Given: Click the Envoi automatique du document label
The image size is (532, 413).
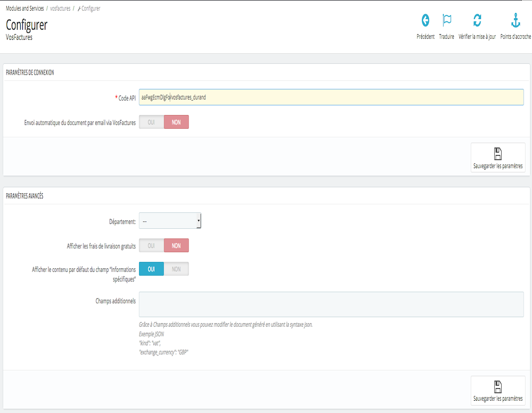Looking at the screenshot, I should [80, 123].
